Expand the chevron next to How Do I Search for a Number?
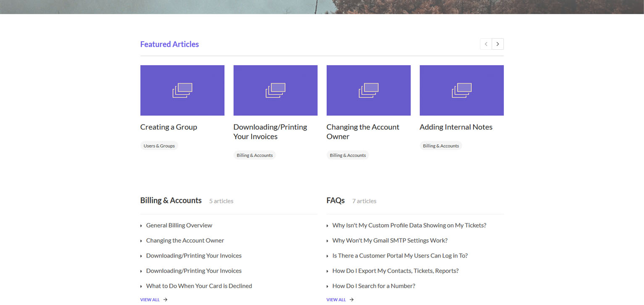 (328, 286)
